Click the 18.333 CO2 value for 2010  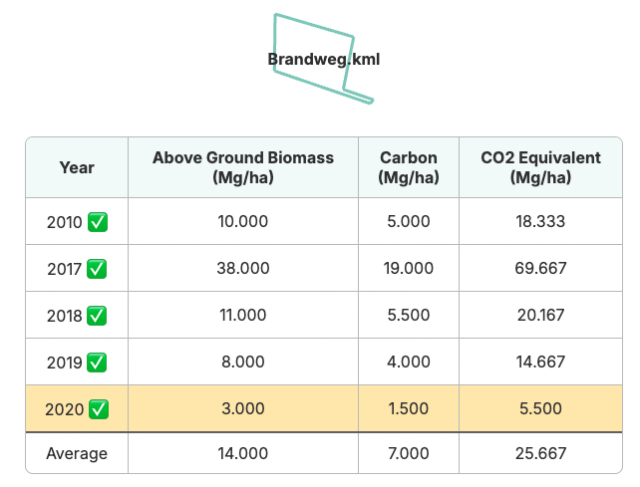pos(541,221)
